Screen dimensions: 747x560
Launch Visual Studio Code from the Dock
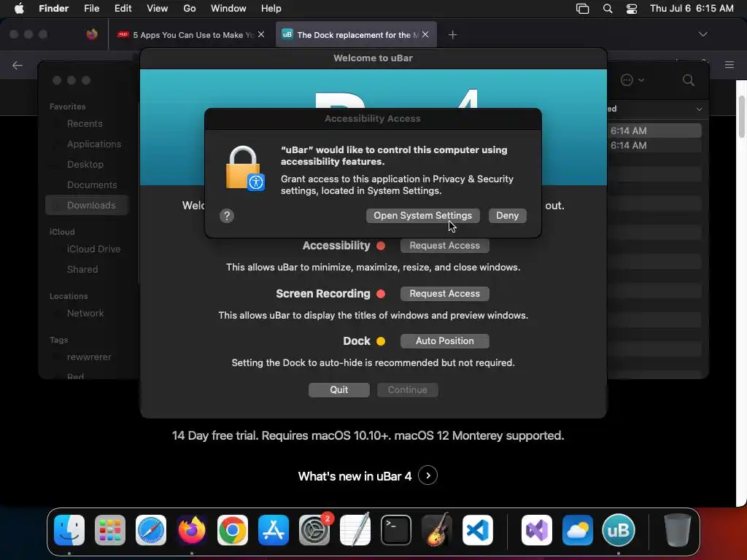tap(478, 530)
